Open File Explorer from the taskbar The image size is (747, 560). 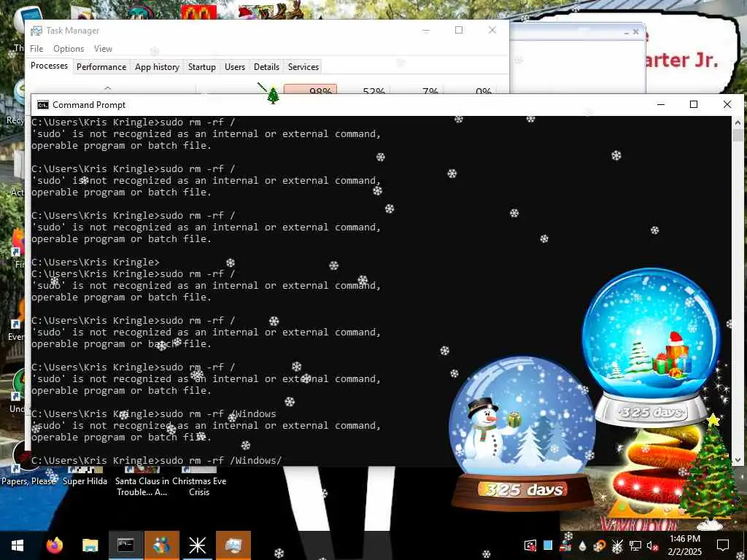90,545
